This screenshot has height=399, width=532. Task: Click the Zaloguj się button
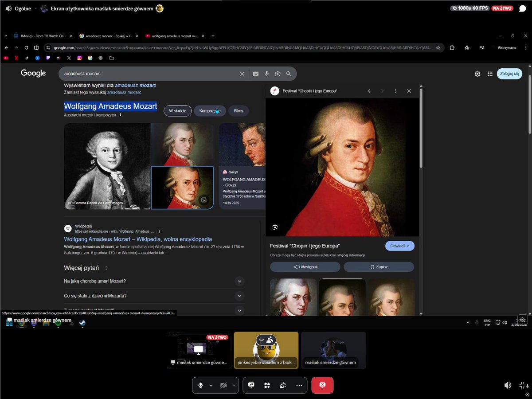(509, 74)
